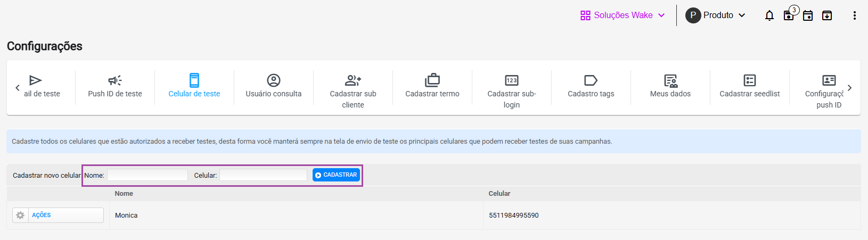
Task: Open AÇÕES menu for Monica
Action: click(x=58, y=215)
